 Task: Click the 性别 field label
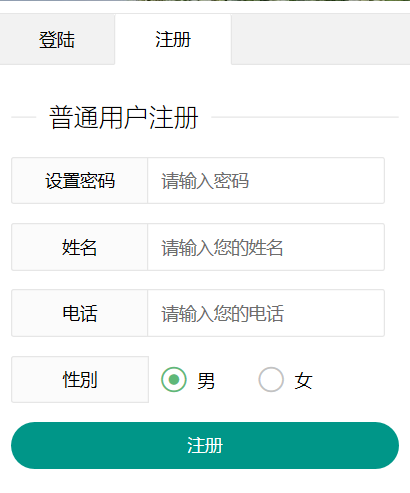point(80,380)
